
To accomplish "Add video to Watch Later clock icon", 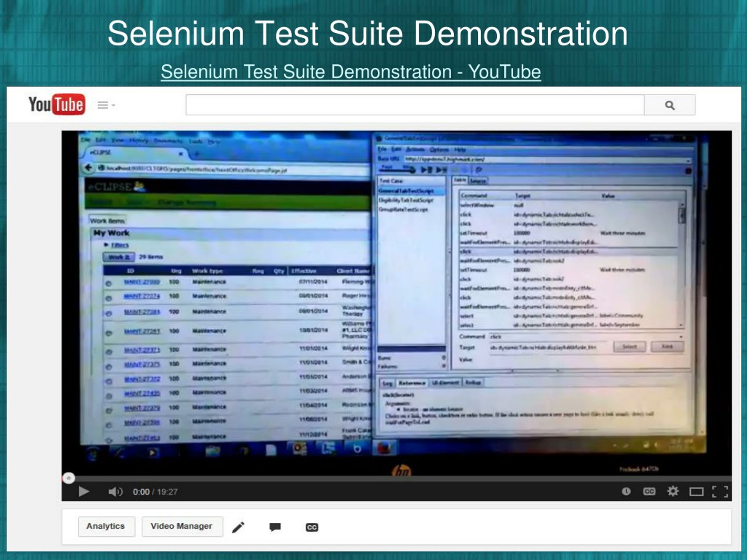I will click(626, 491).
